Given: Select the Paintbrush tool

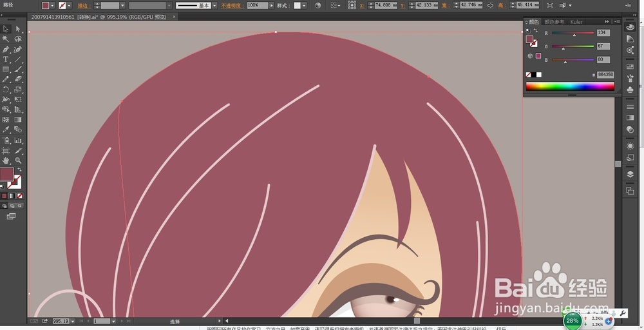Looking at the screenshot, I should pyautogui.click(x=18, y=70).
